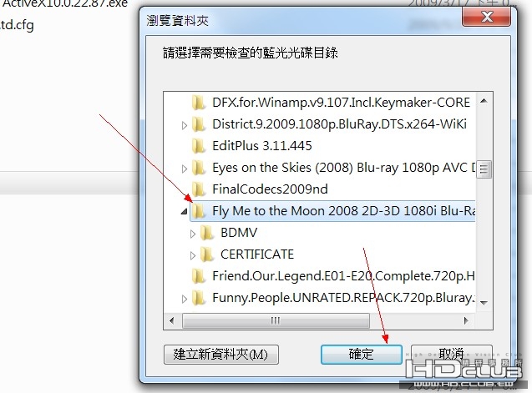532x393 pixels.
Task: Click the folder icon beside Eyes on the Skies
Action: coord(198,168)
